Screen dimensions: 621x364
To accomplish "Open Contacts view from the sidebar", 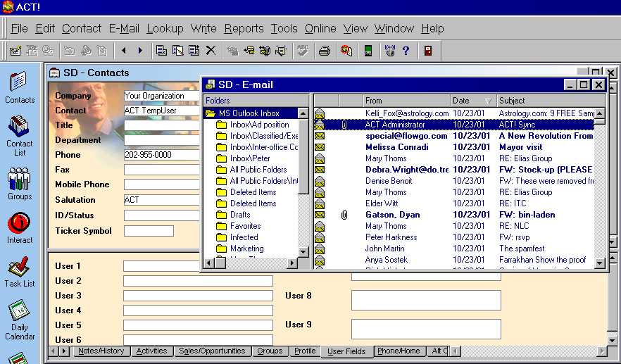I will pyautogui.click(x=20, y=88).
